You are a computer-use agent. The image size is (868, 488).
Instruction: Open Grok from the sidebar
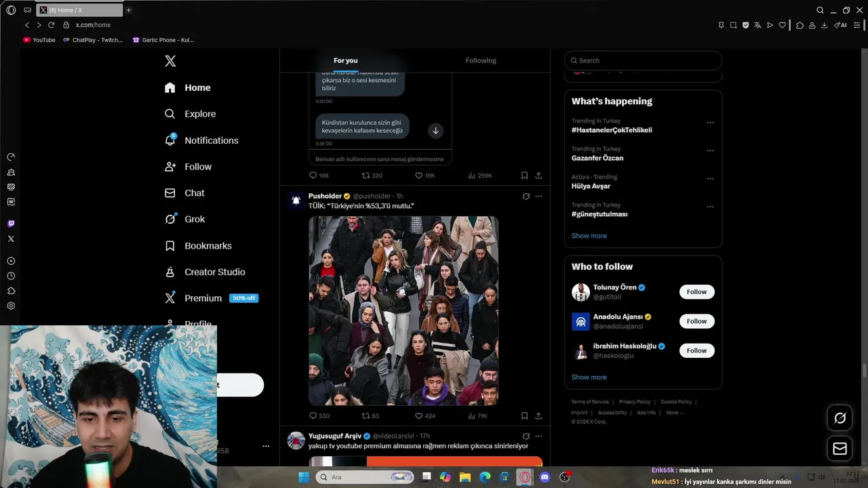[184, 220]
